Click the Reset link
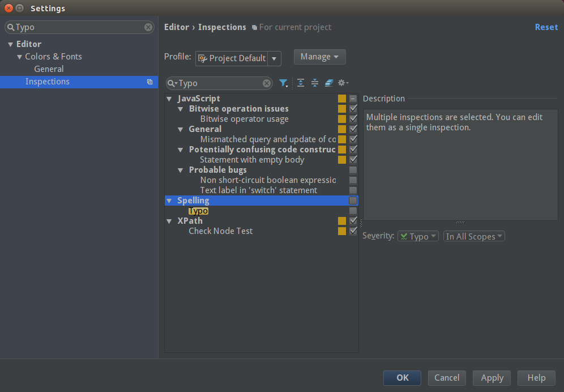The image size is (564, 392). [x=546, y=27]
